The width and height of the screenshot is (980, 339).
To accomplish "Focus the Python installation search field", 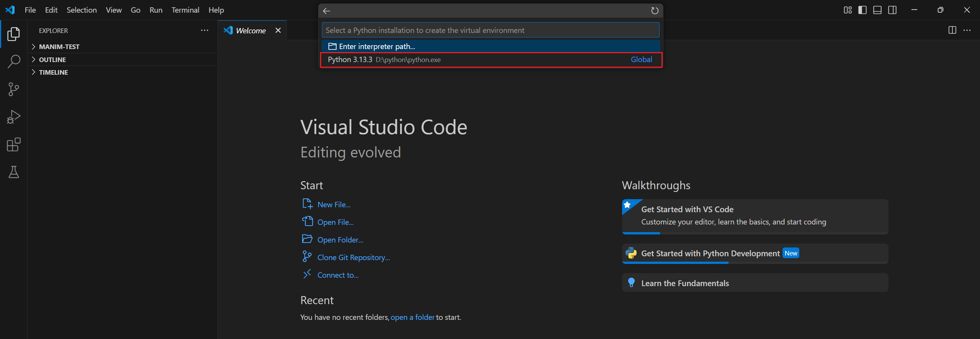I will 491,30.
